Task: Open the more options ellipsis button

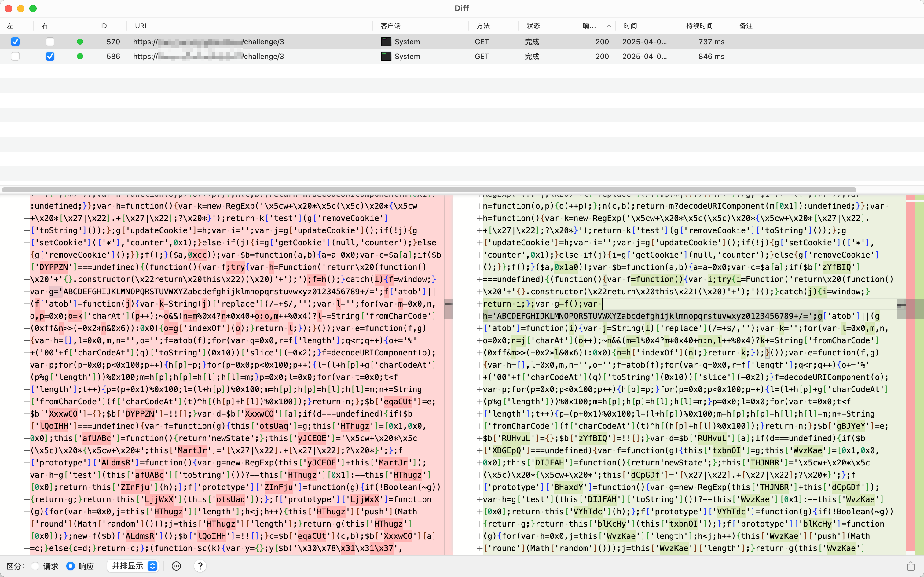Action: 176,566
